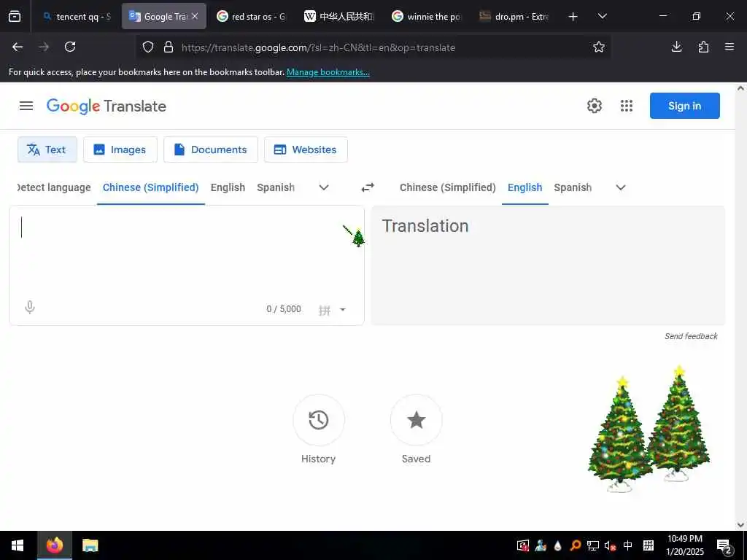Switch to Documents translation mode

[x=211, y=149]
